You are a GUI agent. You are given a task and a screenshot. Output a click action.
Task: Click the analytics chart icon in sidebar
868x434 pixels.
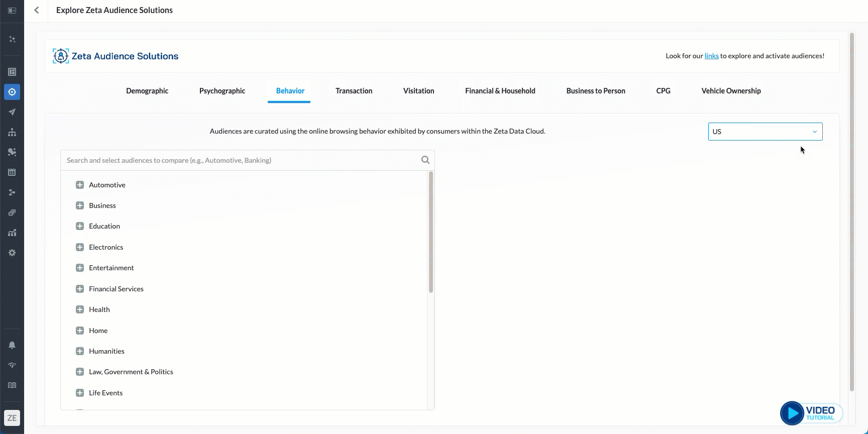[x=12, y=233]
